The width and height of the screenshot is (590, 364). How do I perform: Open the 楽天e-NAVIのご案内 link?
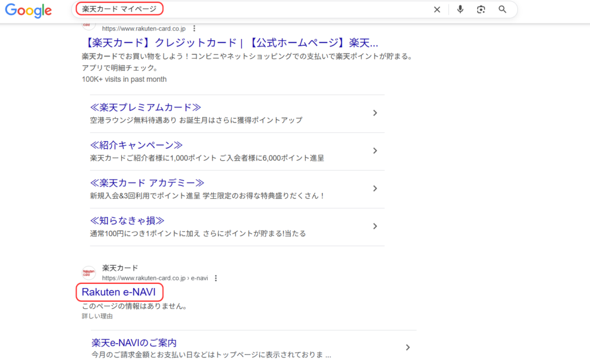coord(134,342)
